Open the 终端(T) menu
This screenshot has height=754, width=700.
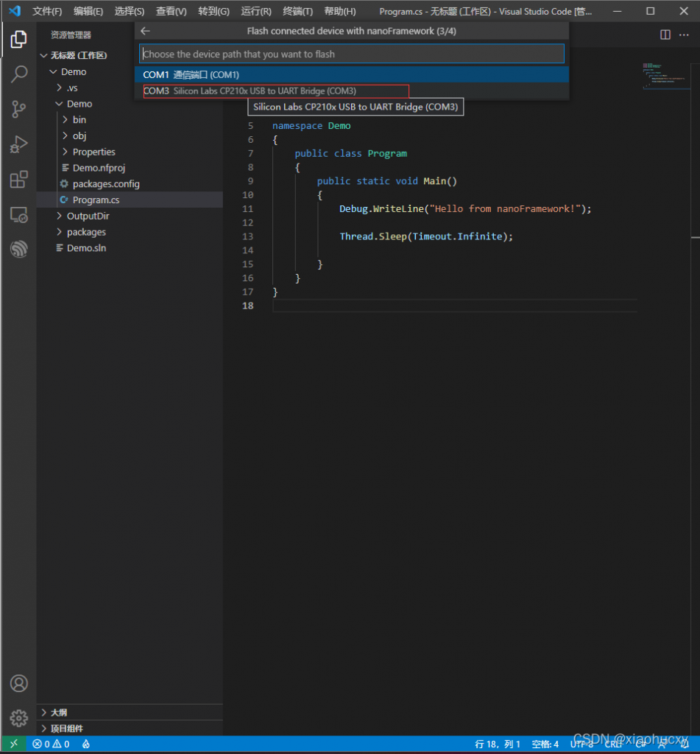297,11
